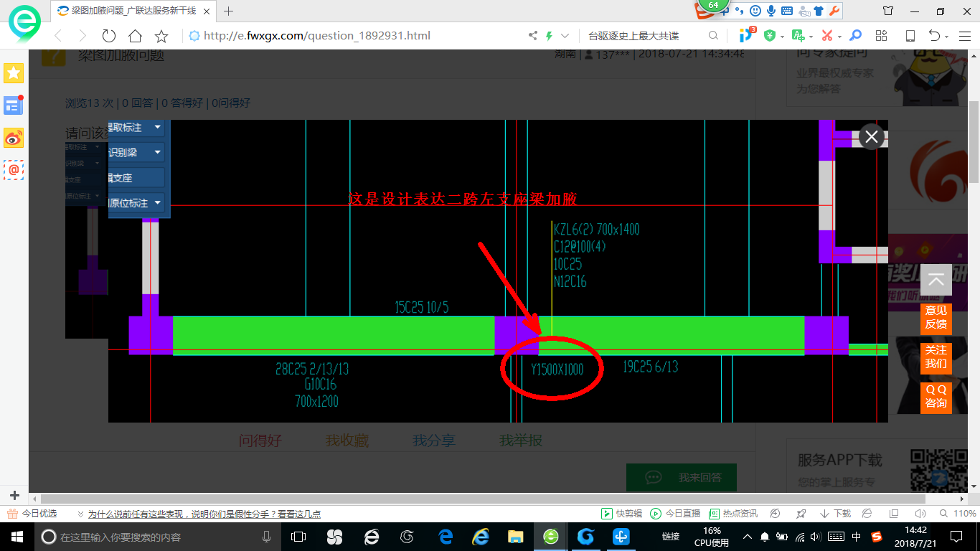Click the 关注我们 orange button
Screen dimensions: 980x551
pos(936,358)
